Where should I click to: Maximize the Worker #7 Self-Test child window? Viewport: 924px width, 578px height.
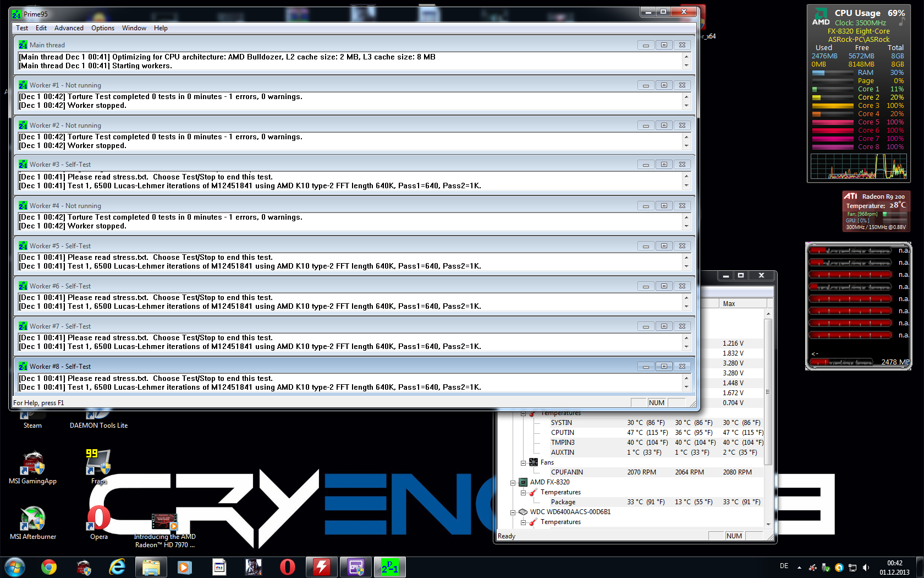coord(664,326)
